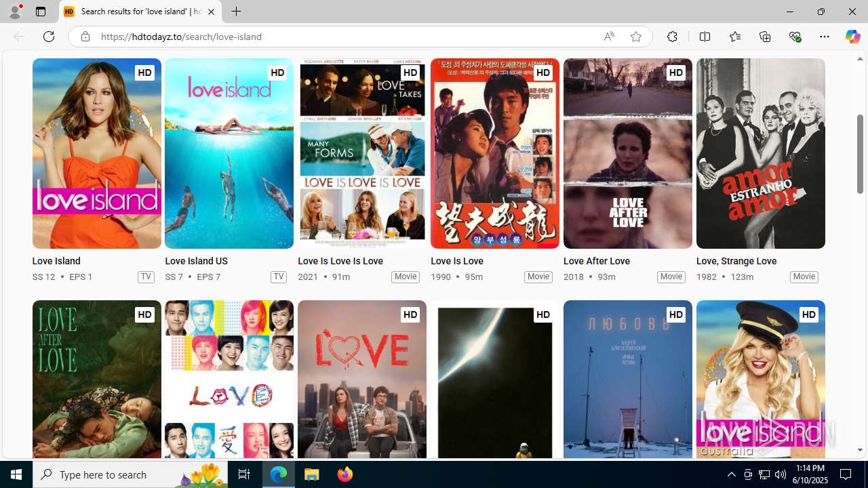Open the Windows Start menu
The height and width of the screenshot is (488, 868).
(x=16, y=474)
